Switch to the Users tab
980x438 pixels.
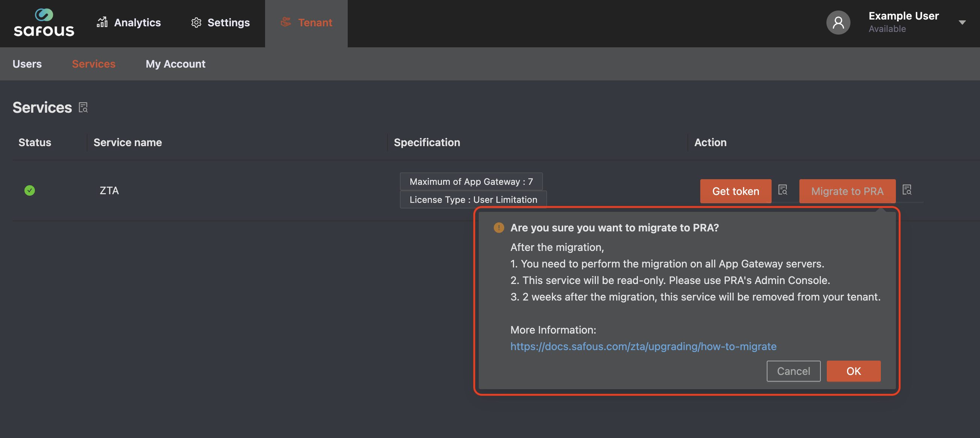tap(27, 64)
